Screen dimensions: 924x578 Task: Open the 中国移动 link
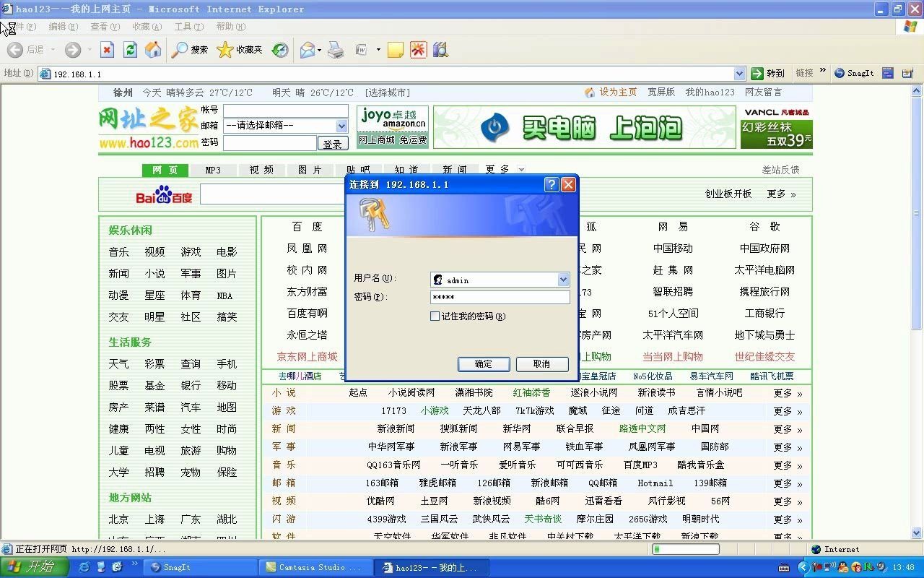673,249
